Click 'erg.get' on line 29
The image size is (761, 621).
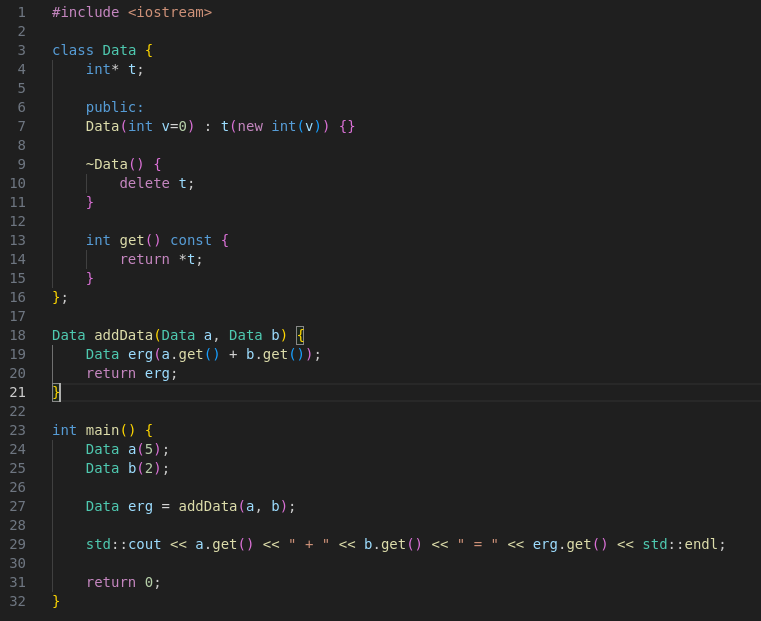(562, 544)
